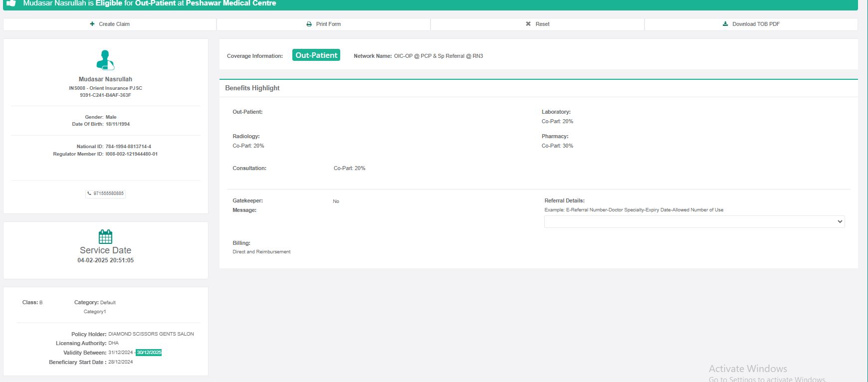The image size is (868, 382).
Task: Click the phone icon next to 971555580885
Action: [x=89, y=193]
